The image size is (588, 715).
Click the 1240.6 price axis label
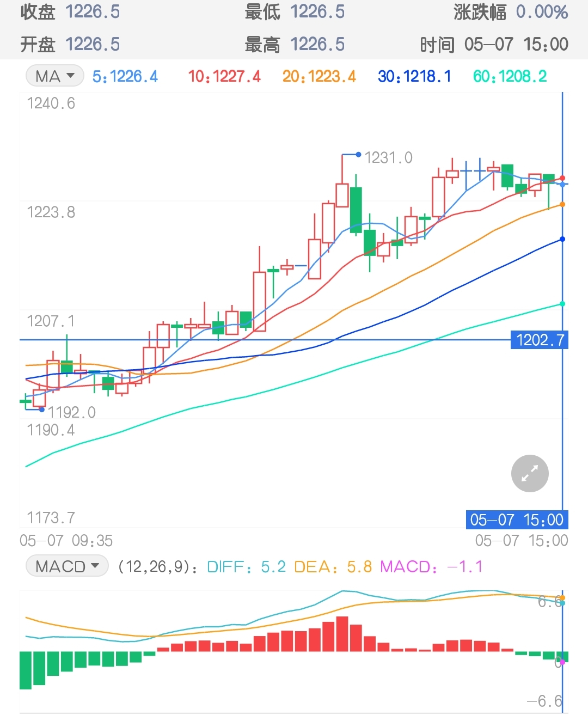[x=51, y=103]
